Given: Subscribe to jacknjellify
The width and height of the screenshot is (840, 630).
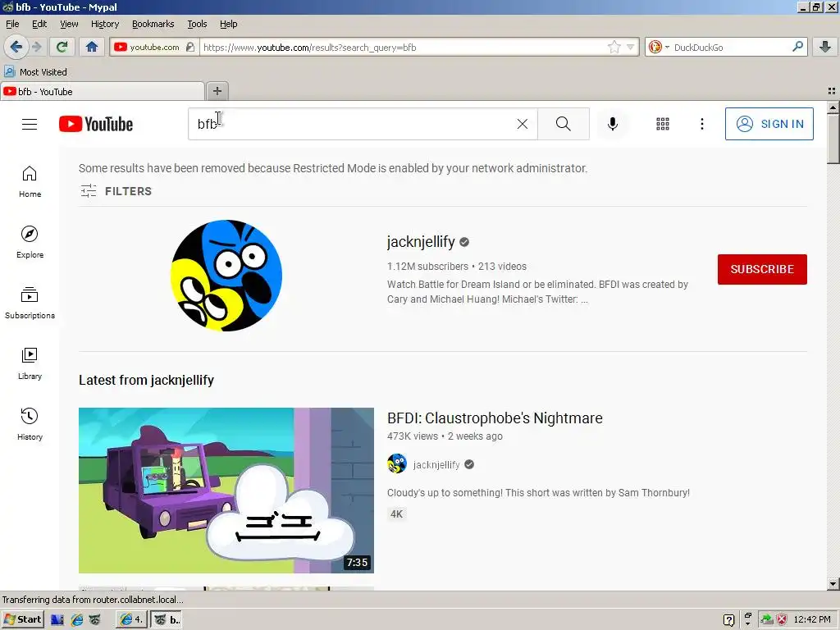Looking at the screenshot, I should pyautogui.click(x=762, y=269).
